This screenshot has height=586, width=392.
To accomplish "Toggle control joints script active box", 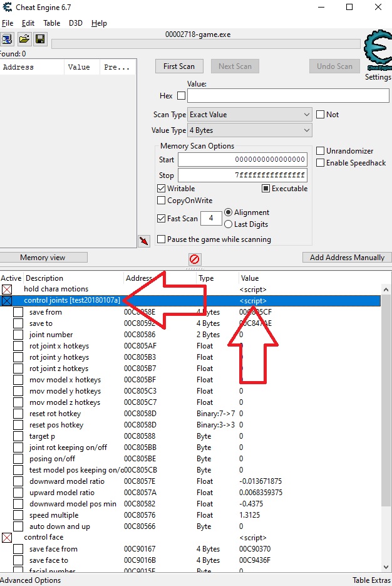I will point(7,300).
